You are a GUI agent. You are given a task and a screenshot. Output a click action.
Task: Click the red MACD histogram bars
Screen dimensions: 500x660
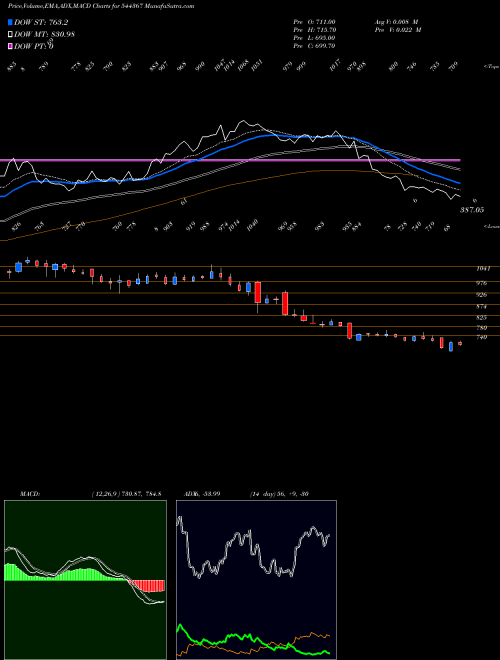tap(147, 585)
